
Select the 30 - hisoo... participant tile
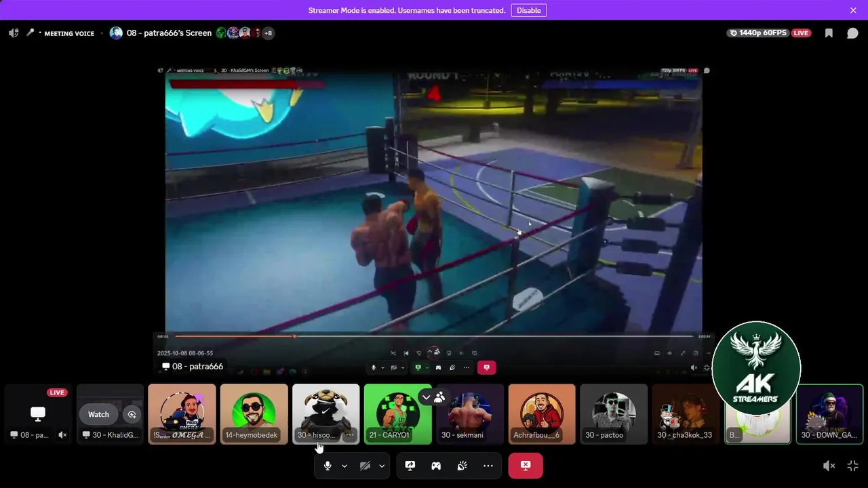click(326, 414)
